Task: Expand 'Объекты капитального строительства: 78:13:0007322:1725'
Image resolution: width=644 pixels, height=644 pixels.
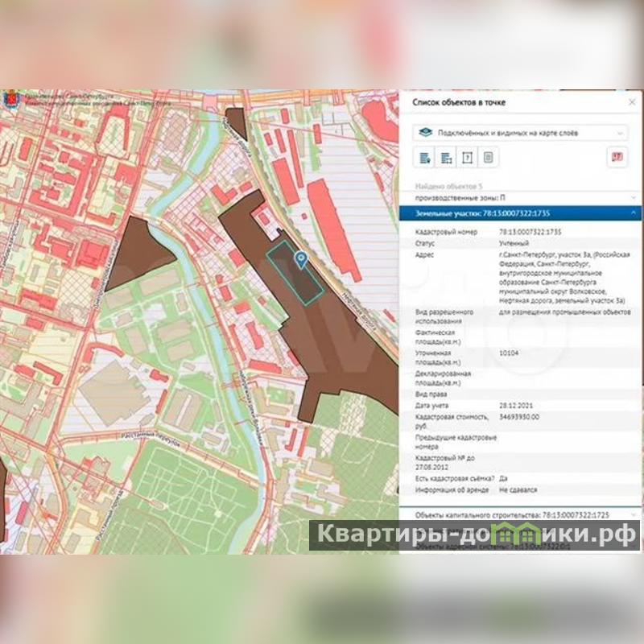Action: 520,514
